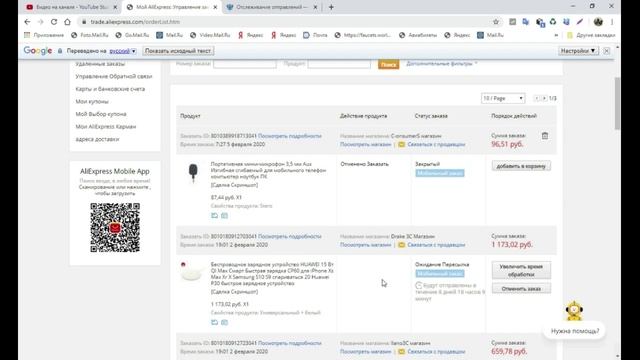Click the Google Translate extension icon
The height and width of the screenshot is (360, 640).
tap(525, 22)
